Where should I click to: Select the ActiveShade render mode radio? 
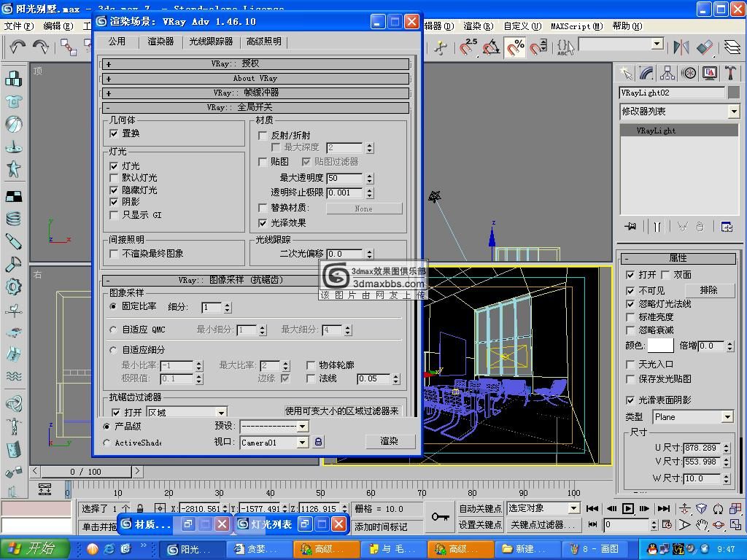click(107, 443)
